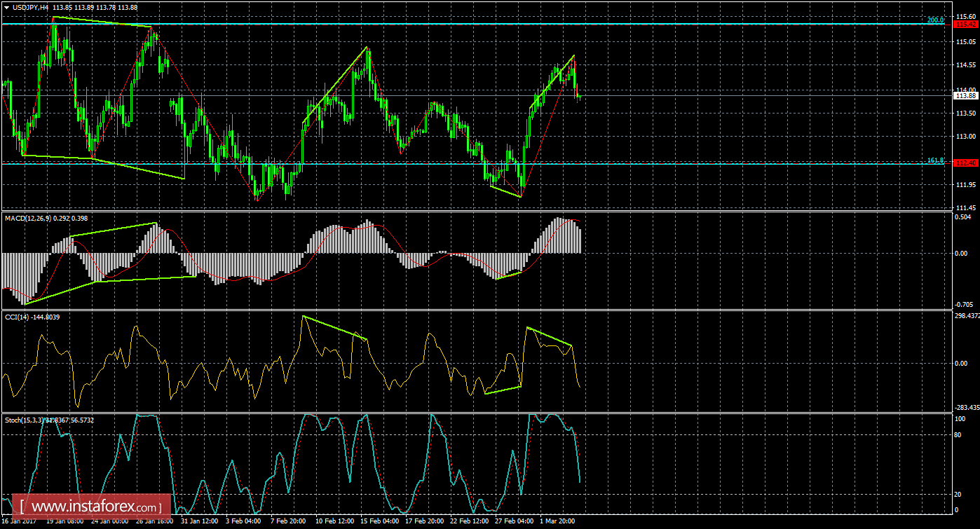Click the CCI(14) indicator label
This screenshot has height=529, width=980.
pyautogui.click(x=17, y=317)
